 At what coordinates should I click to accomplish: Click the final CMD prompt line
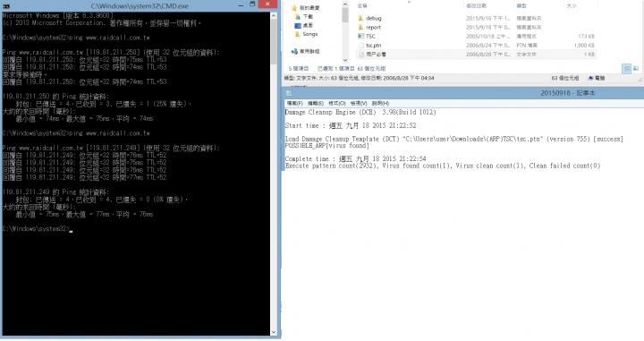pyautogui.click(x=37, y=229)
